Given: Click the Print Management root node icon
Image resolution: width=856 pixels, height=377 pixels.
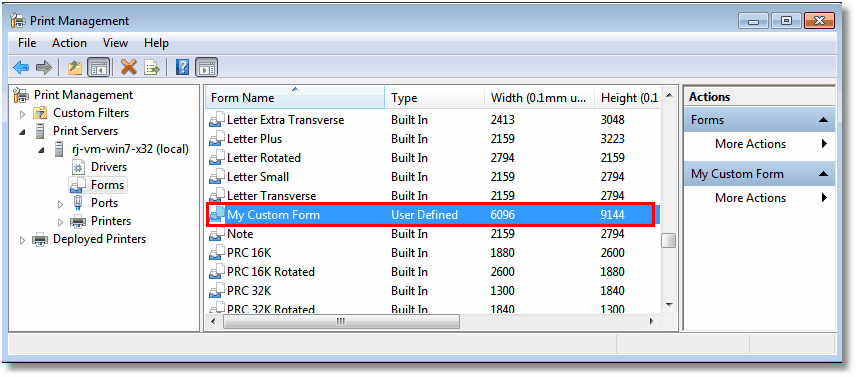Looking at the screenshot, I should pyautogui.click(x=21, y=95).
